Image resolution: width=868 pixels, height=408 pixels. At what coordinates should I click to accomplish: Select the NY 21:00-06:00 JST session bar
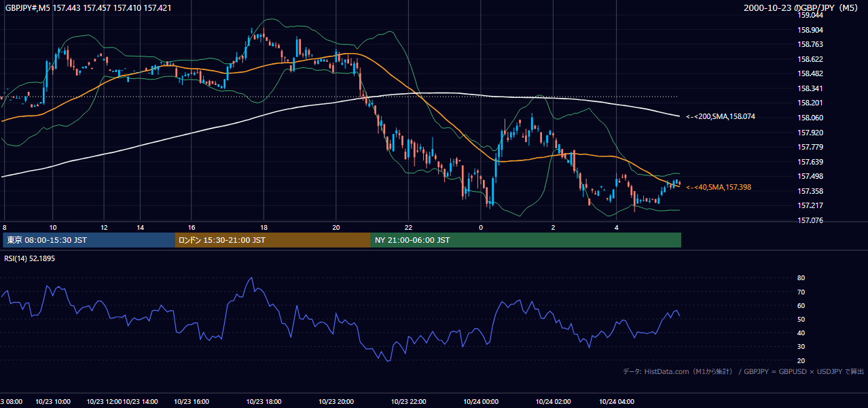point(526,240)
